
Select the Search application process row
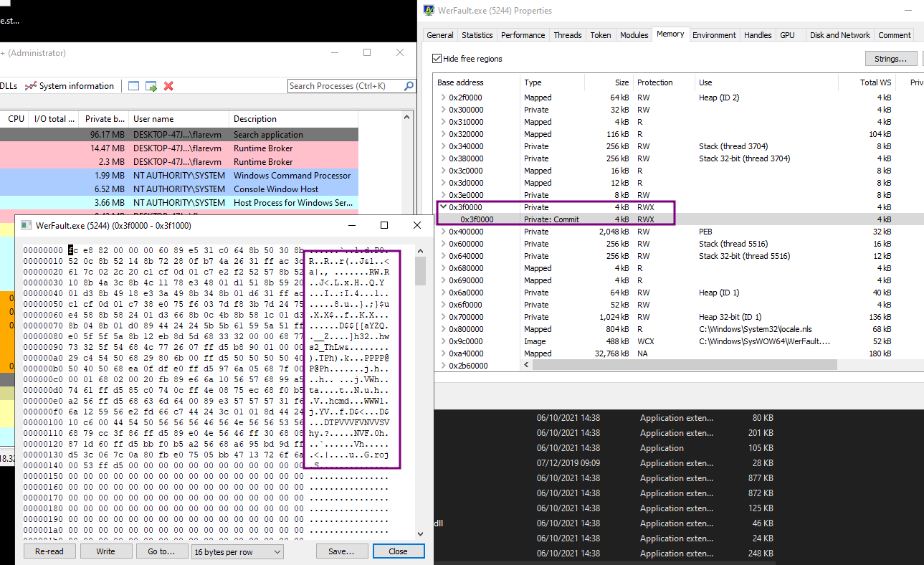[x=179, y=135]
